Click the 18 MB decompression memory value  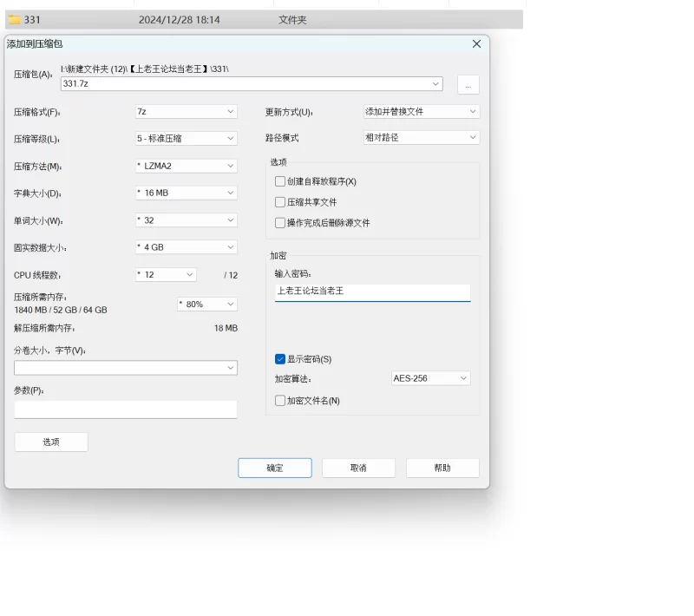point(226,328)
